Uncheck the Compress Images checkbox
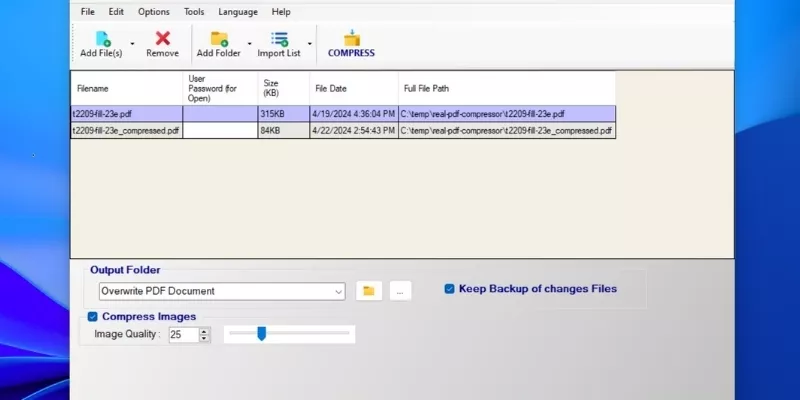The image size is (800, 400). click(x=92, y=317)
